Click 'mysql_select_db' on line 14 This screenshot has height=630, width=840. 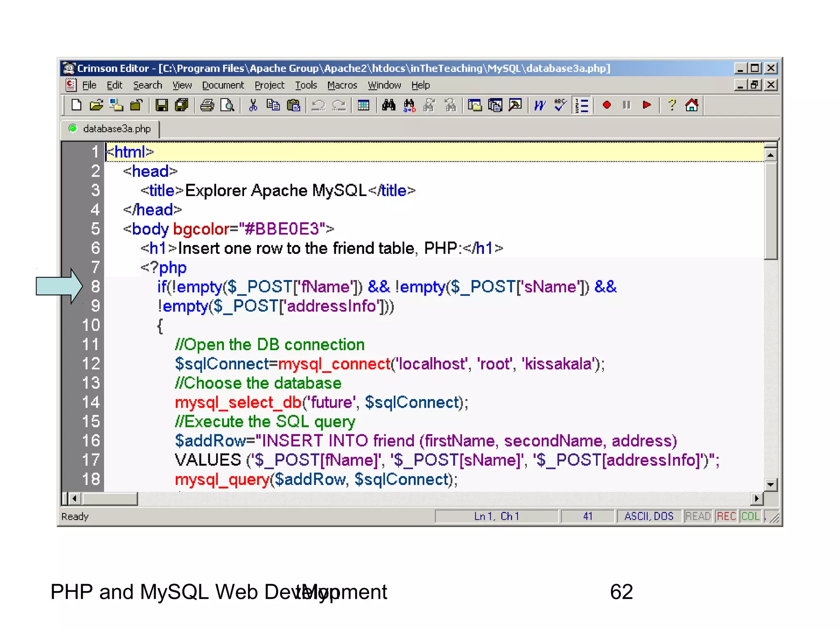tap(238, 403)
